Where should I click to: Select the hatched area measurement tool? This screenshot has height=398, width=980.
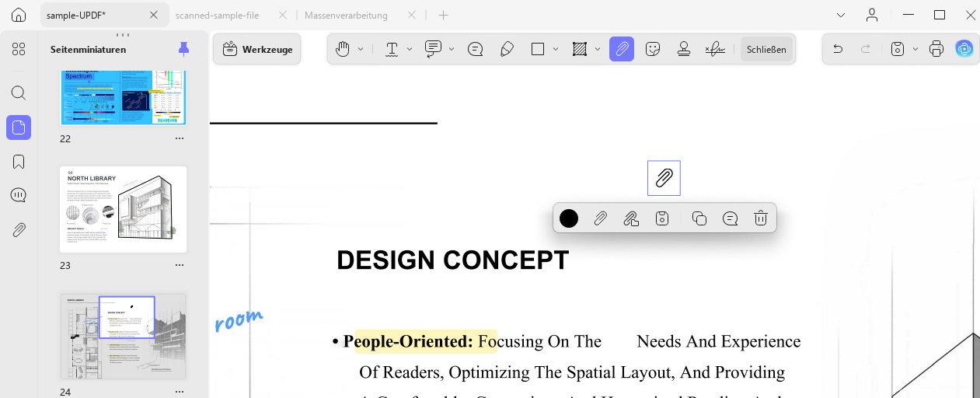coord(579,49)
